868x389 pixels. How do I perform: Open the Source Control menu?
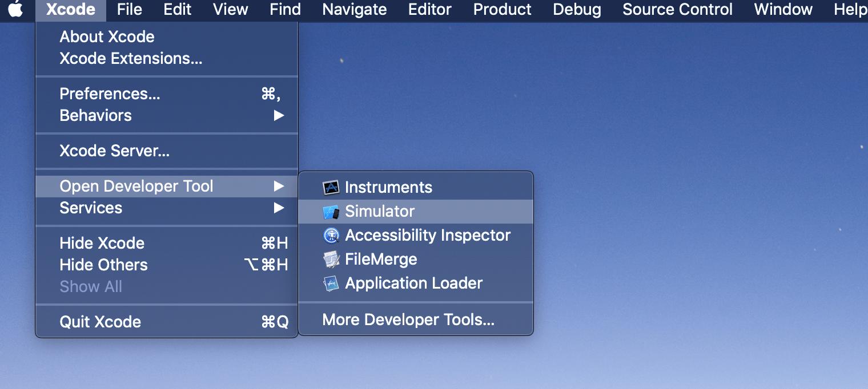coord(677,10)
